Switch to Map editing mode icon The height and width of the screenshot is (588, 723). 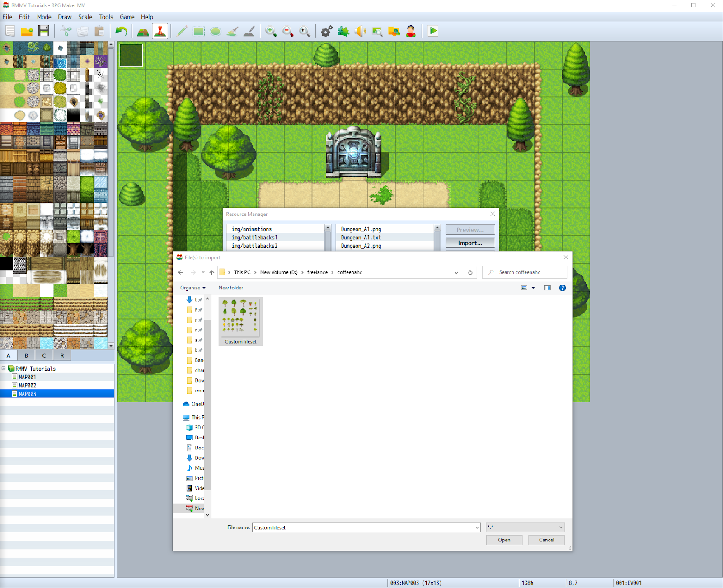[x=143, y=31]
